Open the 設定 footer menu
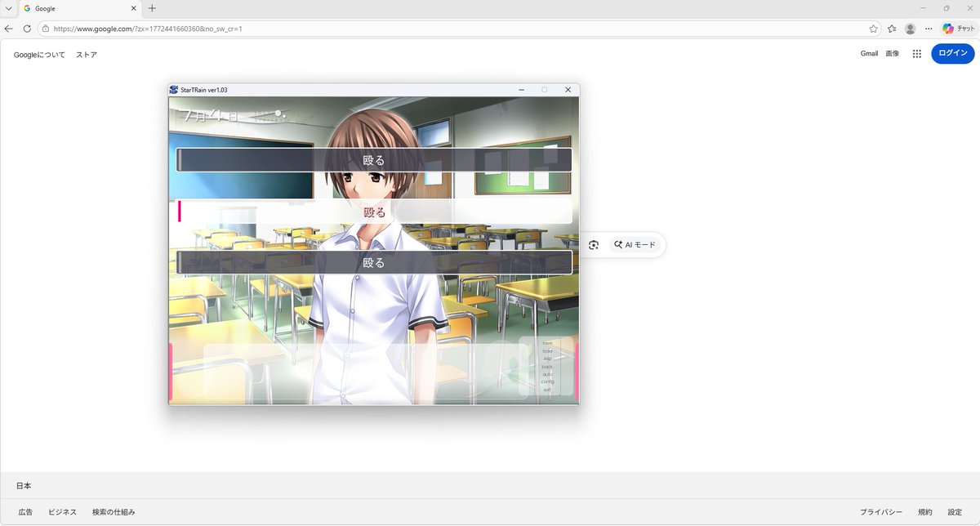 955,512
